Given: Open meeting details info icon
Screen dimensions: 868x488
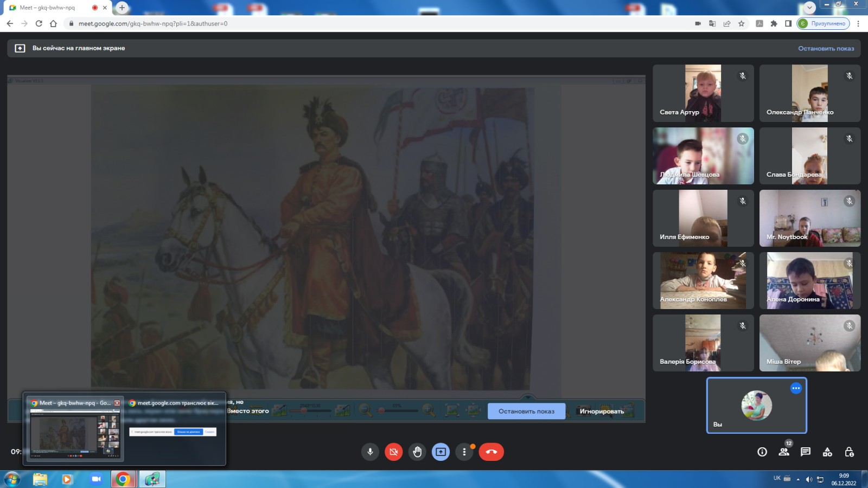Looking at the screenshot, I should click(x=762, y=452).
